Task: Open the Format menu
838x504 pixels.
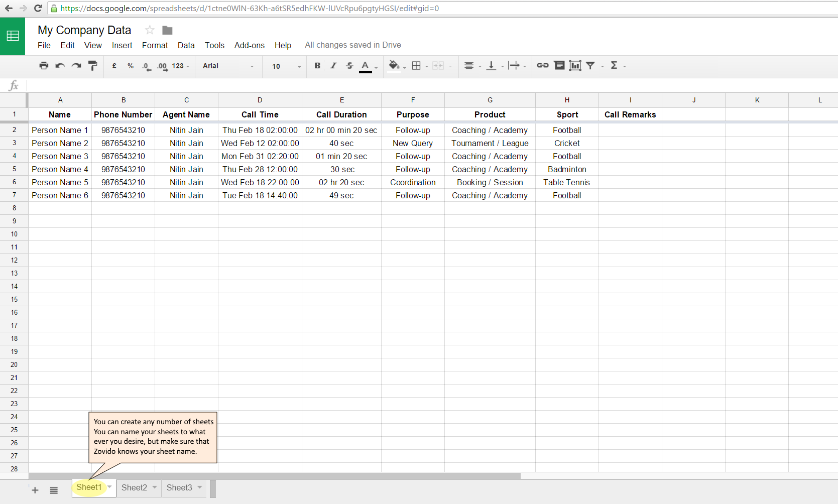Action: click(155, 45)
